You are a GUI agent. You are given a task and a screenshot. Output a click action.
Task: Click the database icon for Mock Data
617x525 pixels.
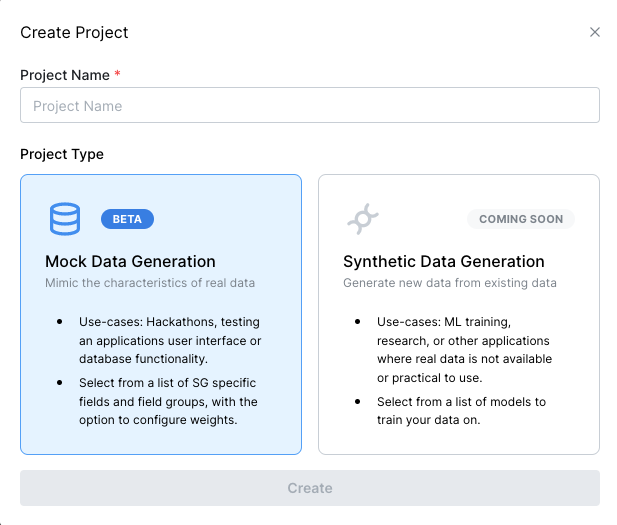click(65, 219)
